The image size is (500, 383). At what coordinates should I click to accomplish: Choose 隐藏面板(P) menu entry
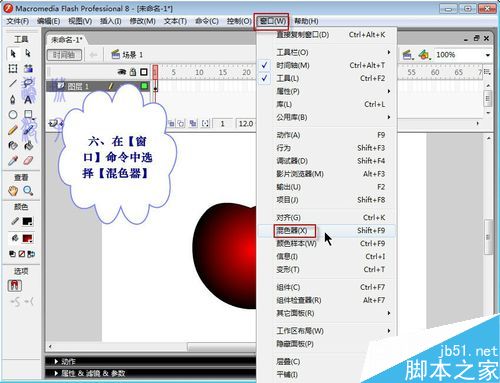tap(327, 344)
